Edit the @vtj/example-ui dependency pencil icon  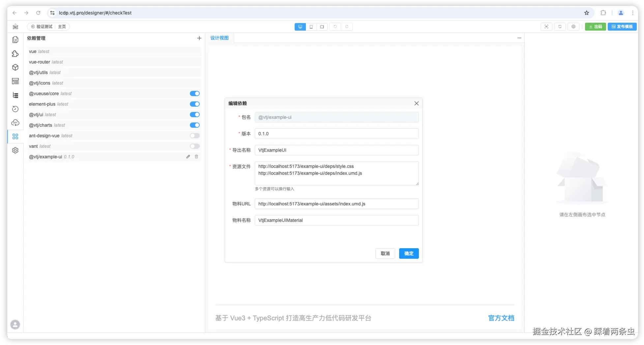(x=188, y=157)
